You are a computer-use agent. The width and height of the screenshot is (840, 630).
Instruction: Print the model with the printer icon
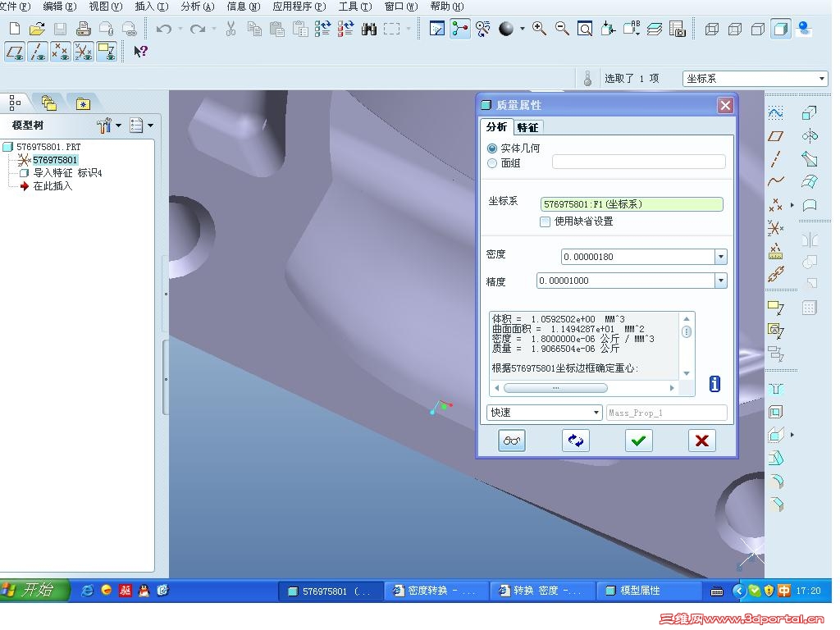pyautogui.click(x=83, y=29)
